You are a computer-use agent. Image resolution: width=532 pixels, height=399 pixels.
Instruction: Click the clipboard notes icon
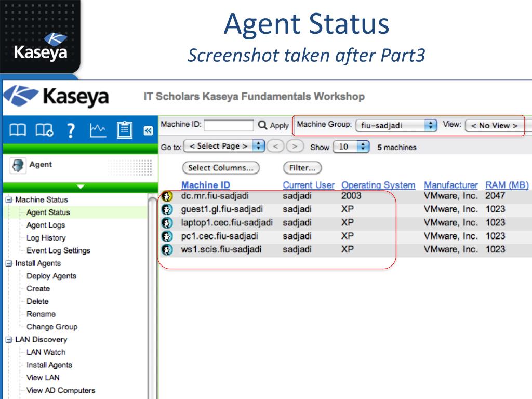(x=125, y=130)
